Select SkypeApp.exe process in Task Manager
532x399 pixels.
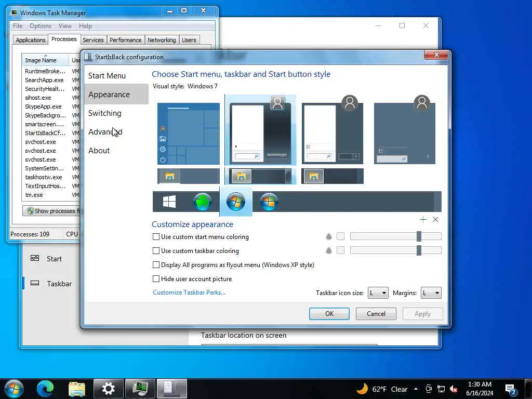pyautogui.click(x=50, y=107)
